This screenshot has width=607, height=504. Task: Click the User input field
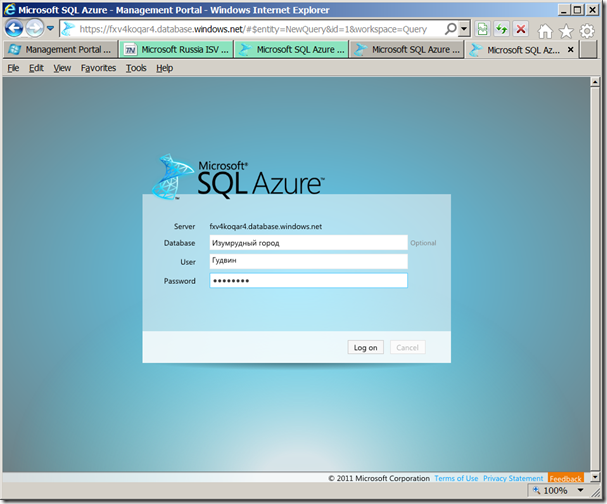pos(309,261)
